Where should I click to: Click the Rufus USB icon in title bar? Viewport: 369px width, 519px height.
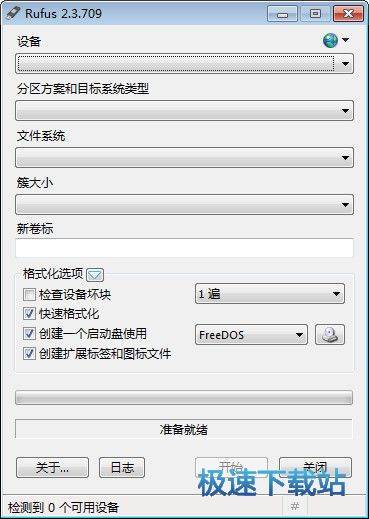(x=13, y=13)
